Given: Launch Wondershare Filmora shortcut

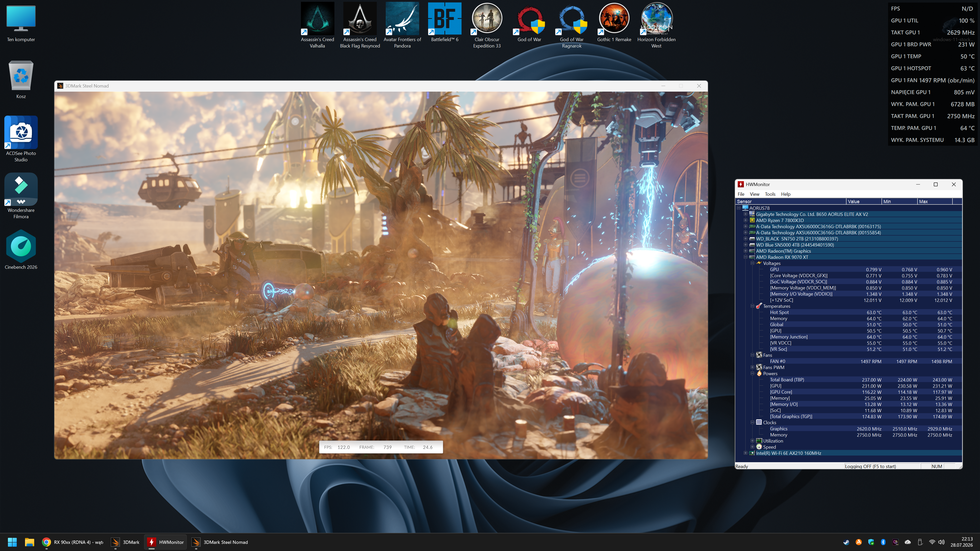Looking at the screenshot, I should point(21,196).
